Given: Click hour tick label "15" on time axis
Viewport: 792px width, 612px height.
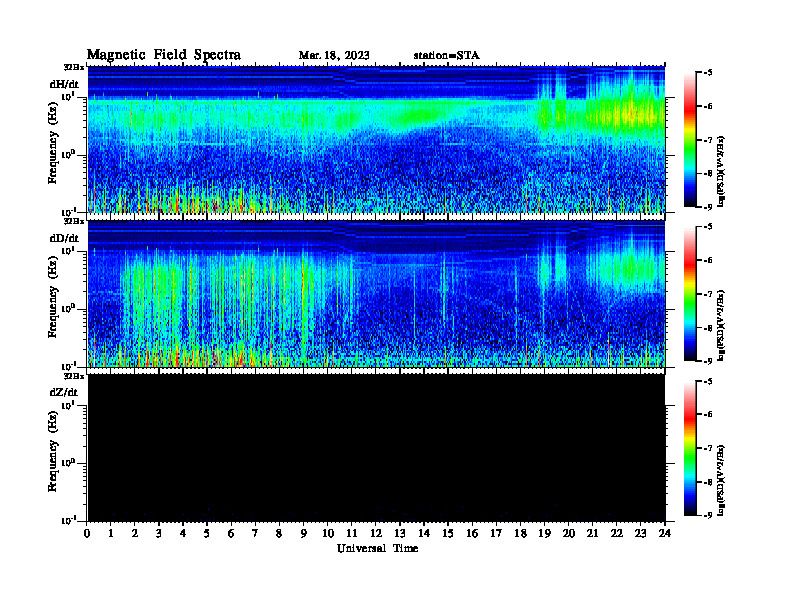Looking at the screenshot, I should point(448,534).
